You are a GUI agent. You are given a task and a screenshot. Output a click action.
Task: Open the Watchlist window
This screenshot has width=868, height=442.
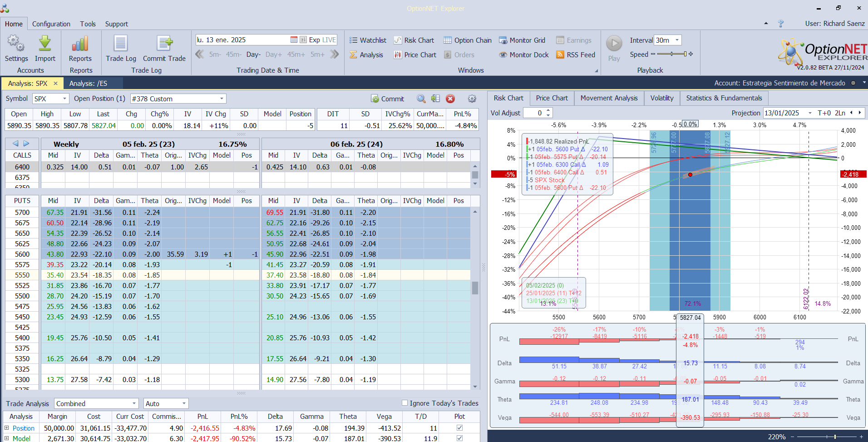click(x=368, y=40)
